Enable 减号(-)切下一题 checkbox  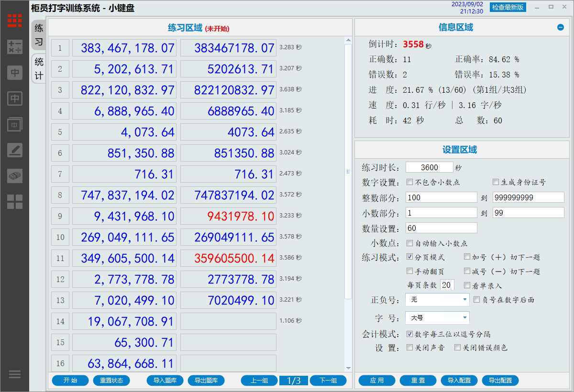[467, 271]
